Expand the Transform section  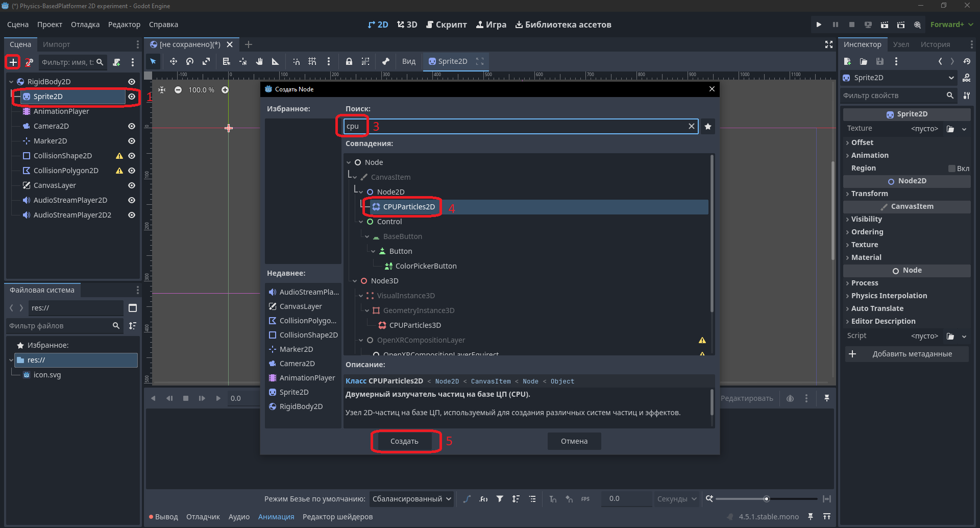[869, 194]
